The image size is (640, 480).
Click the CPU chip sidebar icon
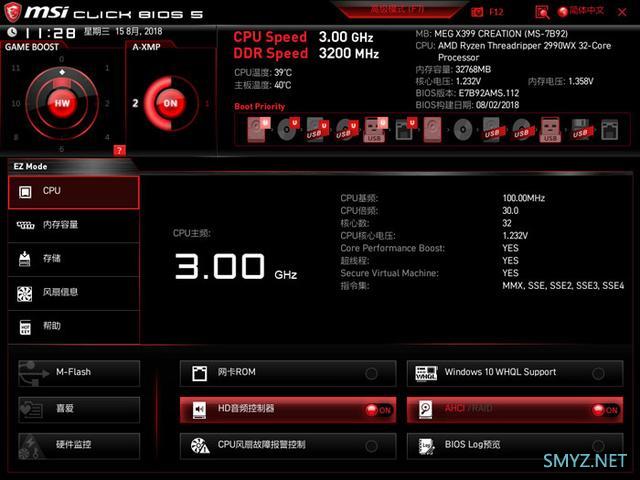25,192
